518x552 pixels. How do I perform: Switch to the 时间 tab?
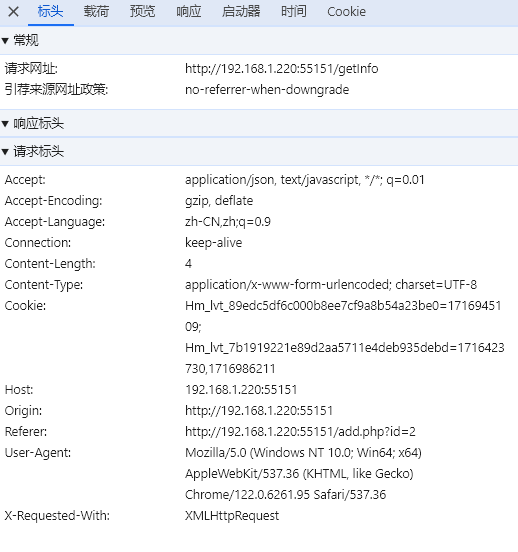pyautogui.click(x=294, y=12)
